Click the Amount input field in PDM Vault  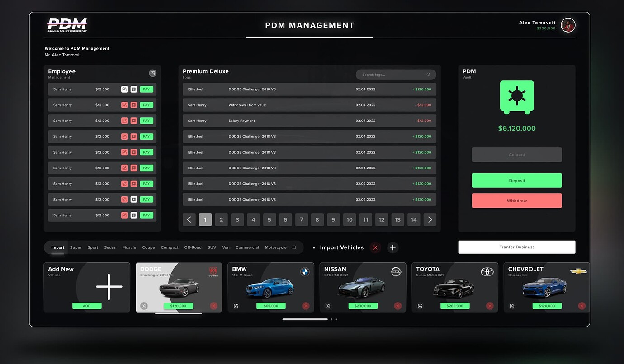coord(516,154)
